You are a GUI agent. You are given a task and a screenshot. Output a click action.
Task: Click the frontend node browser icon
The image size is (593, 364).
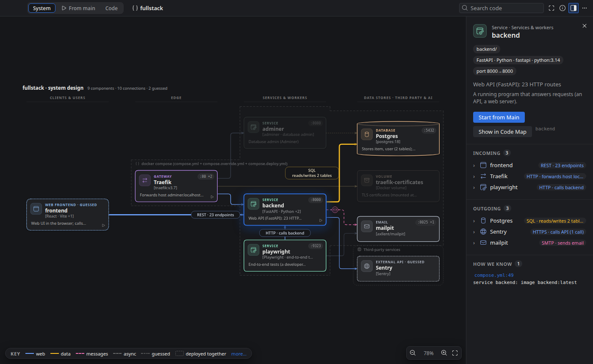tap(36, 209)
